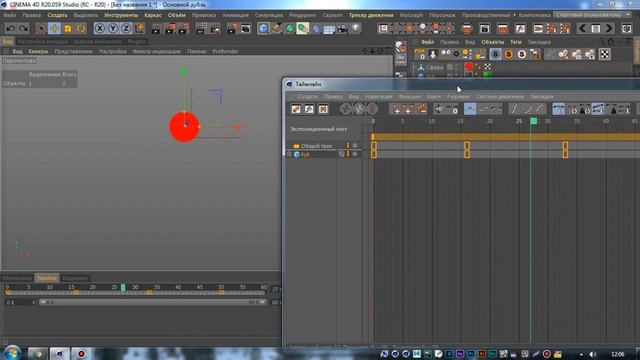Open the Трекер движения menu
Image resolution: width=640 pixels, height=360 pixels.
tap(371, 15)
